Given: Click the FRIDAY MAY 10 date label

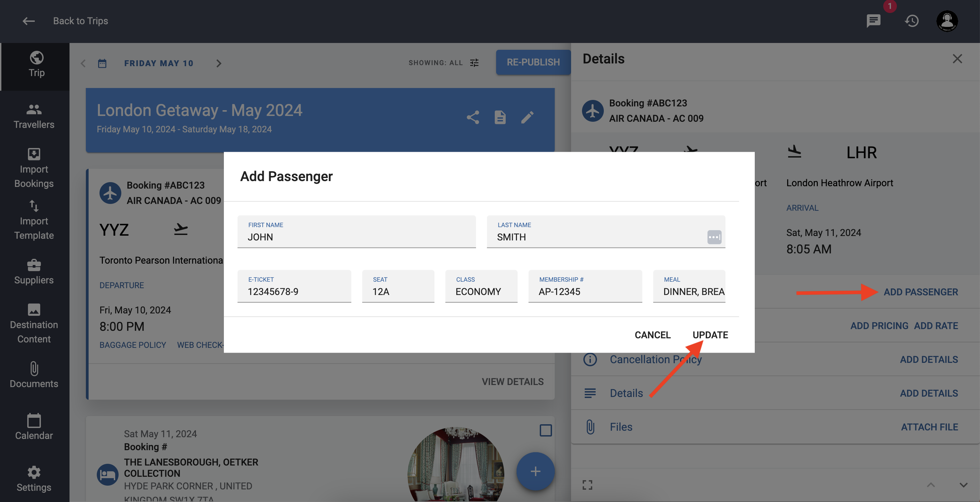Looking at the screenshot, I should click(159, 63).
